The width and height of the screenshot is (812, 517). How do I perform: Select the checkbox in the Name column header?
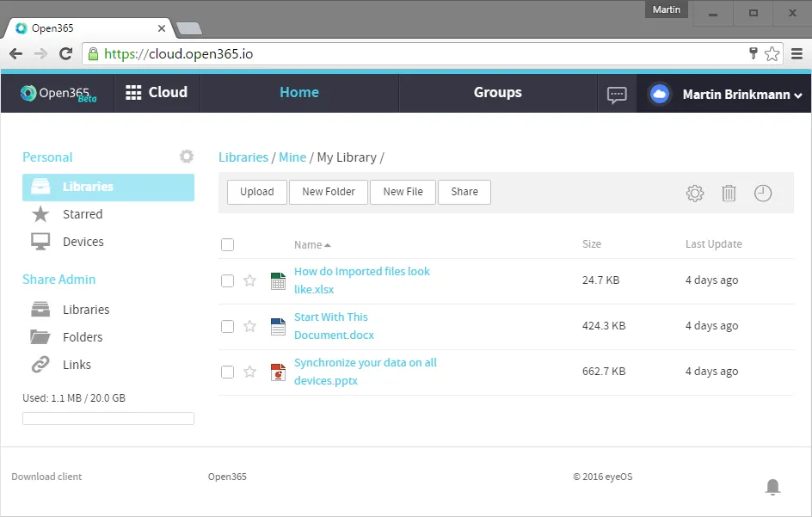(227, 244)
